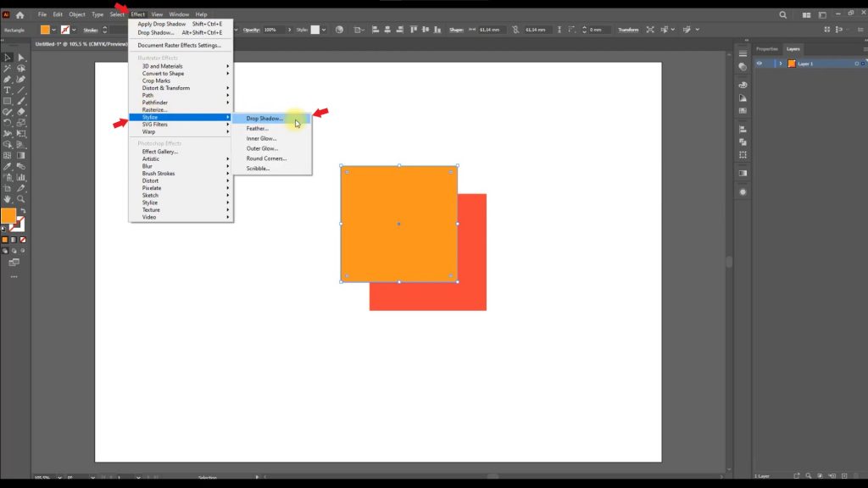Set paint type to None
This screenshot has height=488, width=868.
point(23,240)
